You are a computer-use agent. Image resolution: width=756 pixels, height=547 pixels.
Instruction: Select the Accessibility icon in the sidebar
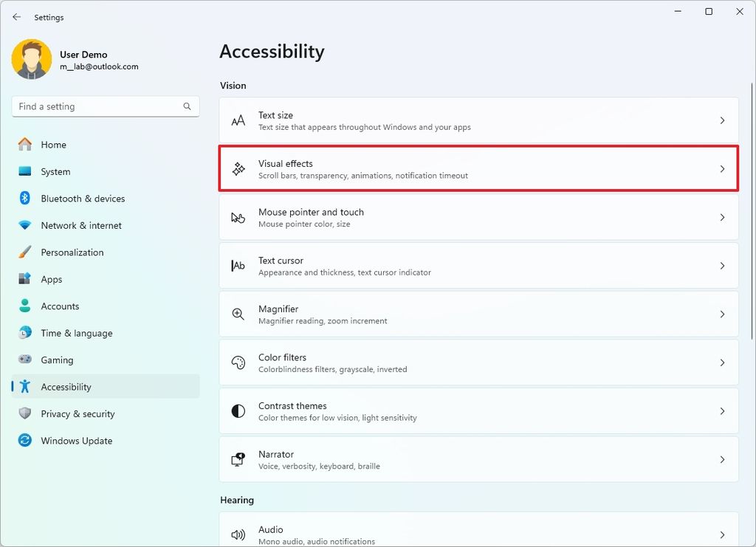tap(27, 387)
